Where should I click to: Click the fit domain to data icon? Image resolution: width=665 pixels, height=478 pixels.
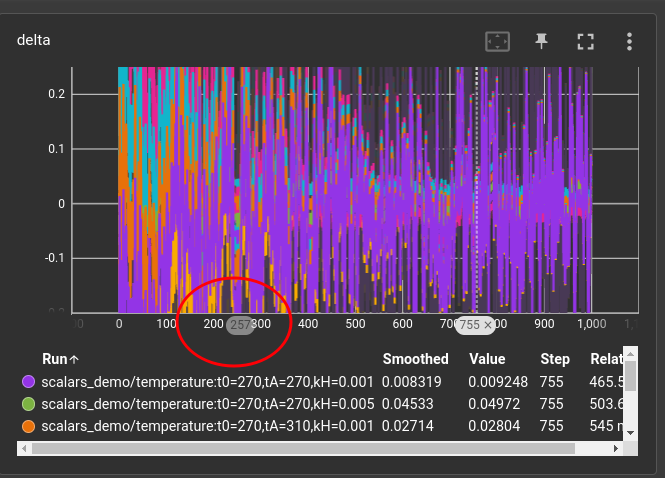[497, 42]
